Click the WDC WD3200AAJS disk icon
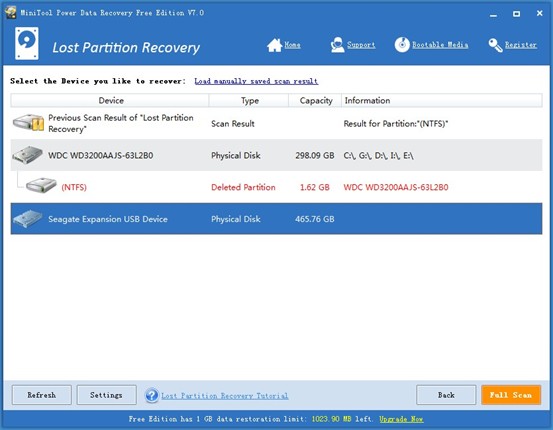 click(x=27, y=155)
